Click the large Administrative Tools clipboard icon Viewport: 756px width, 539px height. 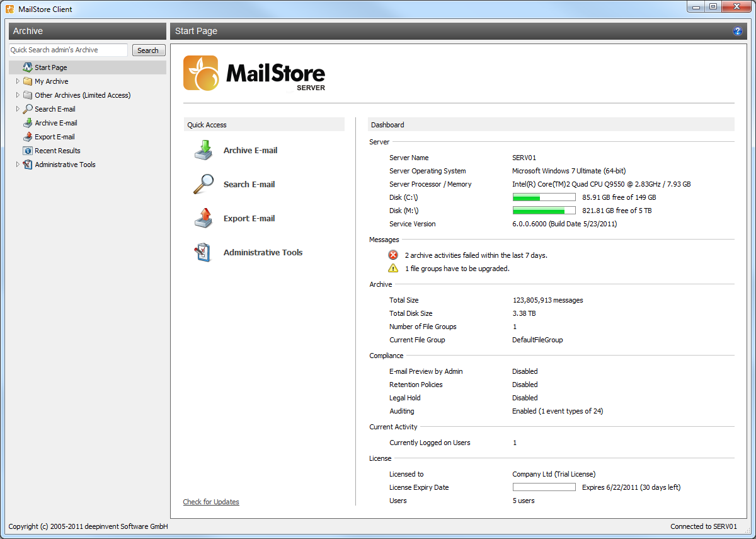[x=203, y=252]
